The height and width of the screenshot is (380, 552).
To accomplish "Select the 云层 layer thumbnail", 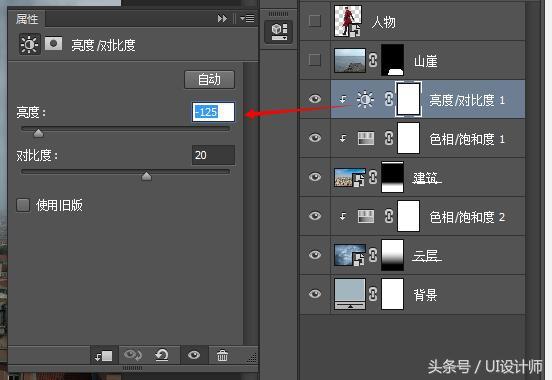I will click(350, 255).
